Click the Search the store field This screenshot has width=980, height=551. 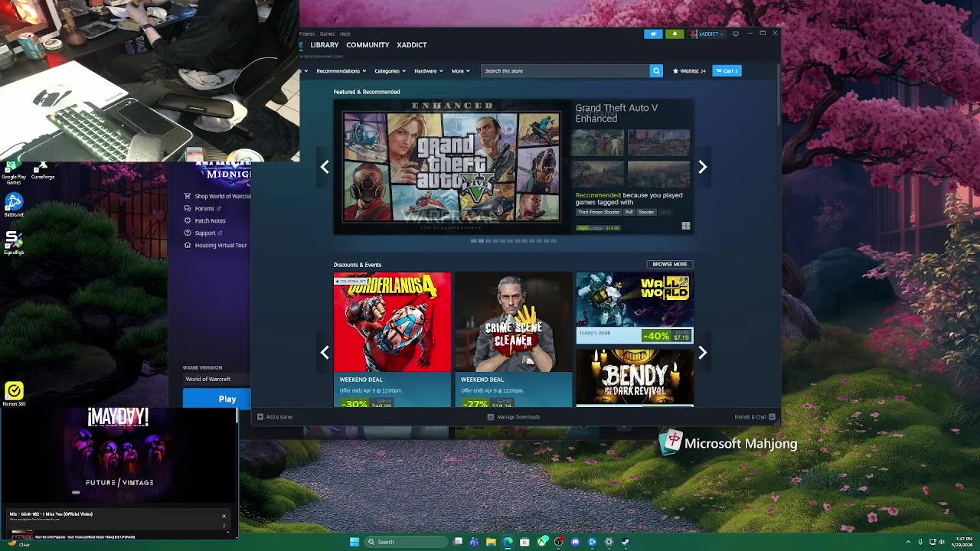coord(565,71)
